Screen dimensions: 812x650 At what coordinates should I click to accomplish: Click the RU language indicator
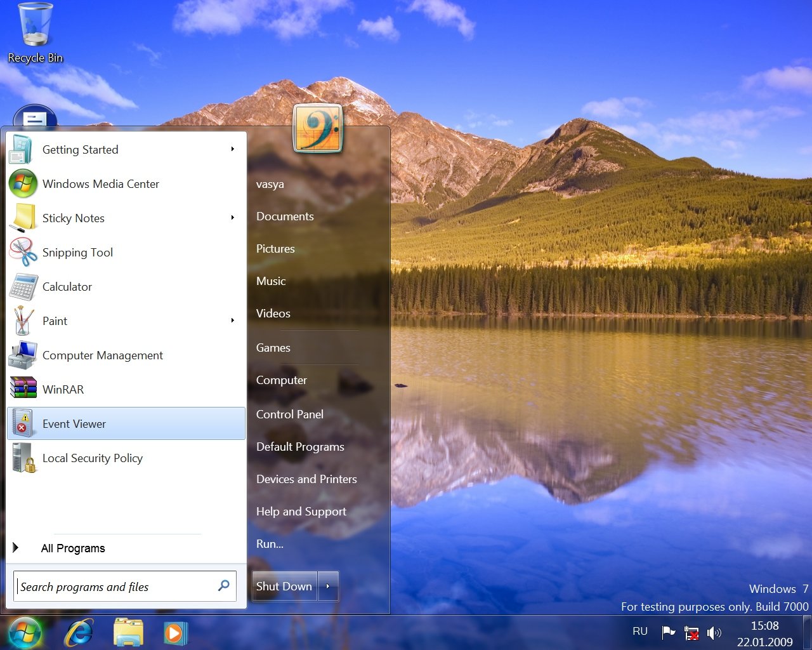click(640, 632)
